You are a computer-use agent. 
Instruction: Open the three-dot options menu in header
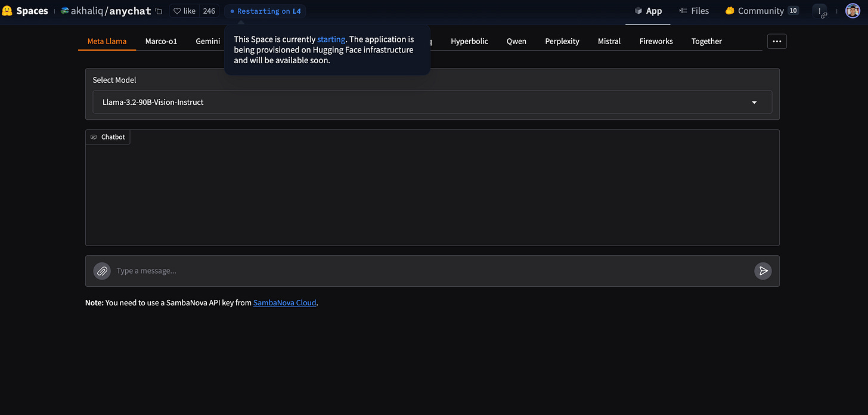point(820,11)
